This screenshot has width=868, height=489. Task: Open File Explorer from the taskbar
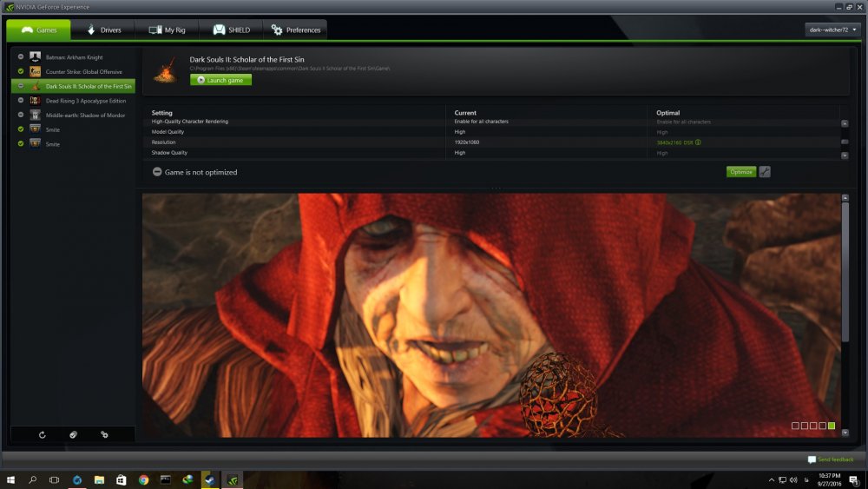tap(99, 479)
